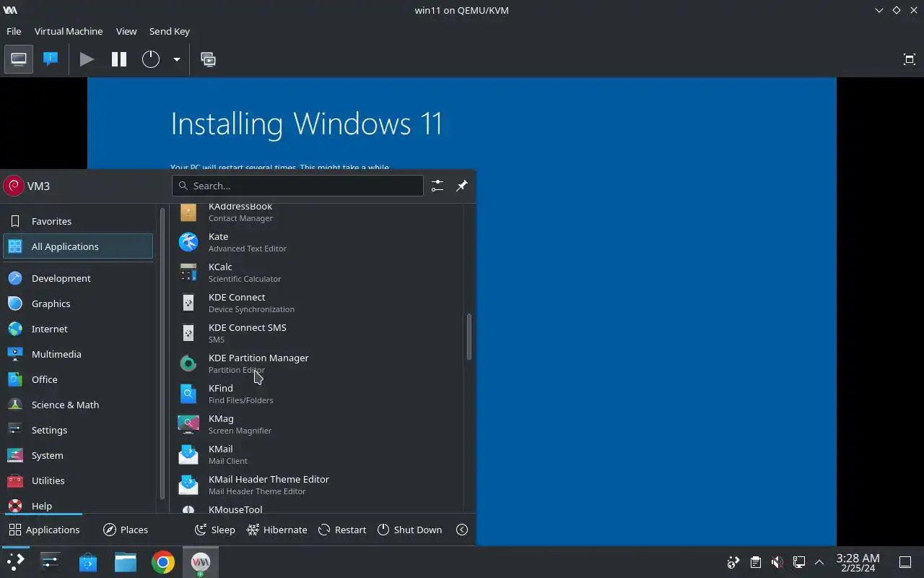Open the File menu
Image resolution: width=924 pixels, height=578 pixels.
14,31
